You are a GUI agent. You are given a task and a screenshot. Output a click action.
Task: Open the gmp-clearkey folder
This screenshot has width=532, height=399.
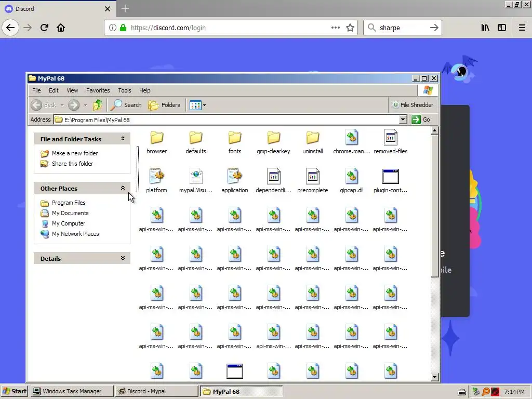pos(273,142)
